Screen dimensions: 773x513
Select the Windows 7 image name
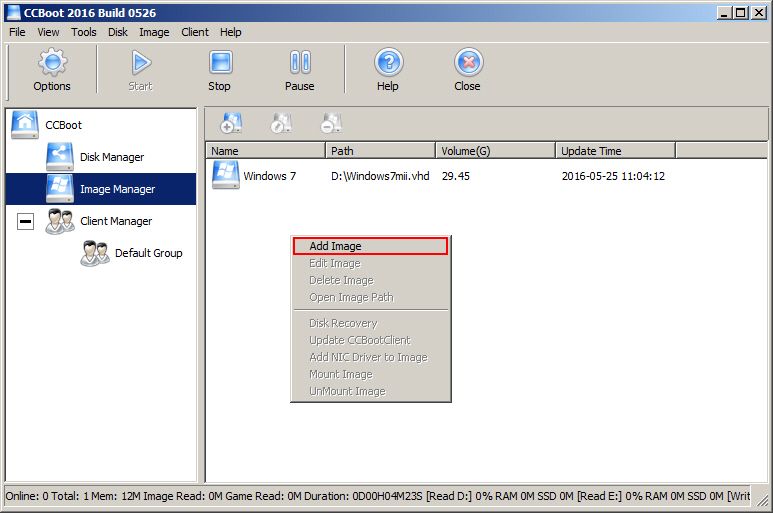pos(270,176)
